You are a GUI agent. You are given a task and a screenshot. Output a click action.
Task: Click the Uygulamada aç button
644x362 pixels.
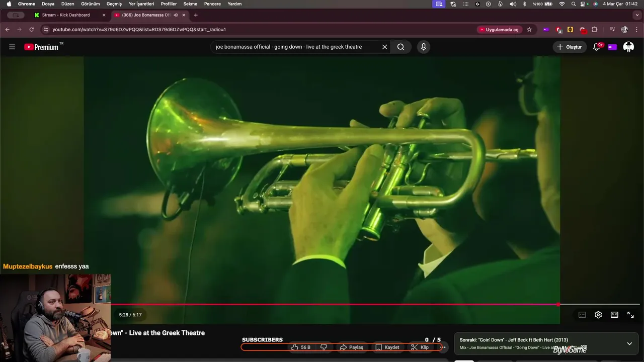[x=499, y=30]
